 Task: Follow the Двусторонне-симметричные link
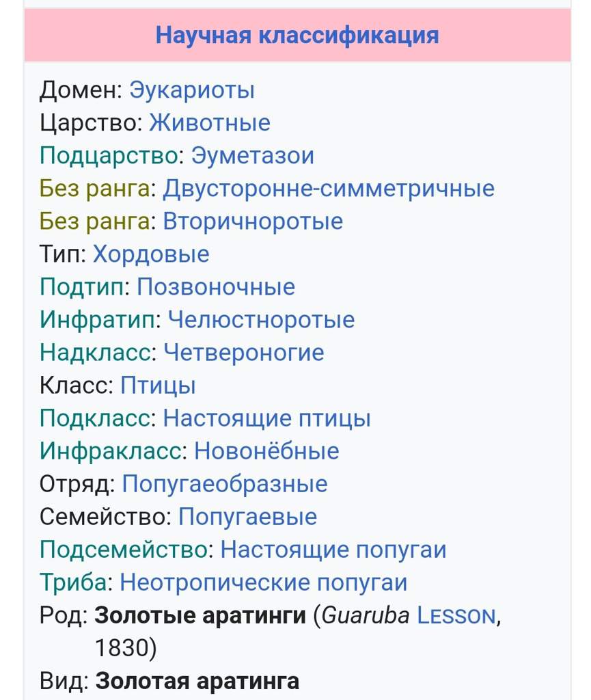328,188
